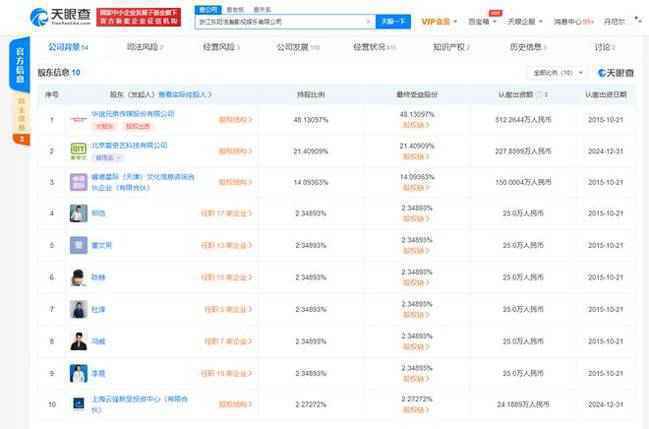Screen dimensions: 649x429
Task: Click the portrait of shareholder 7 杜淳
Action: tap(79, 309)
